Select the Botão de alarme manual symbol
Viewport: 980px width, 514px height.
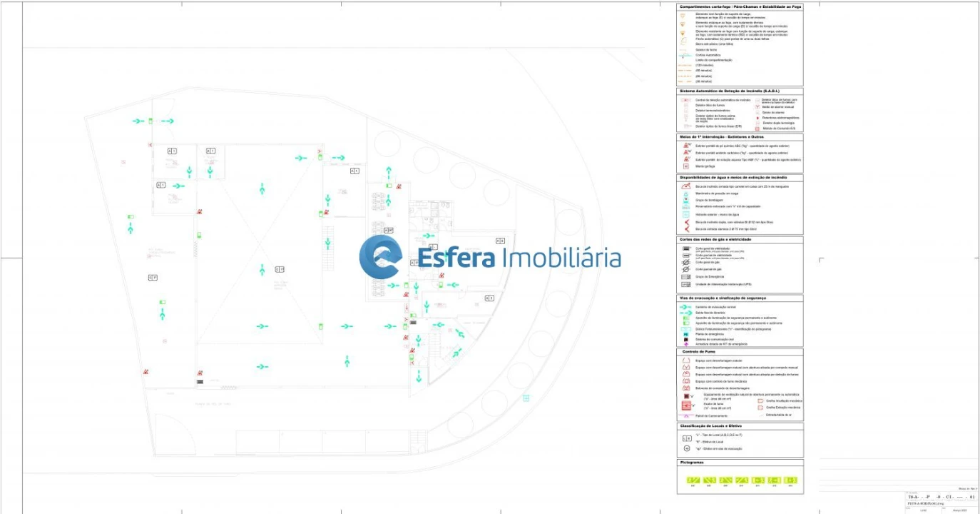coord(758,106)
